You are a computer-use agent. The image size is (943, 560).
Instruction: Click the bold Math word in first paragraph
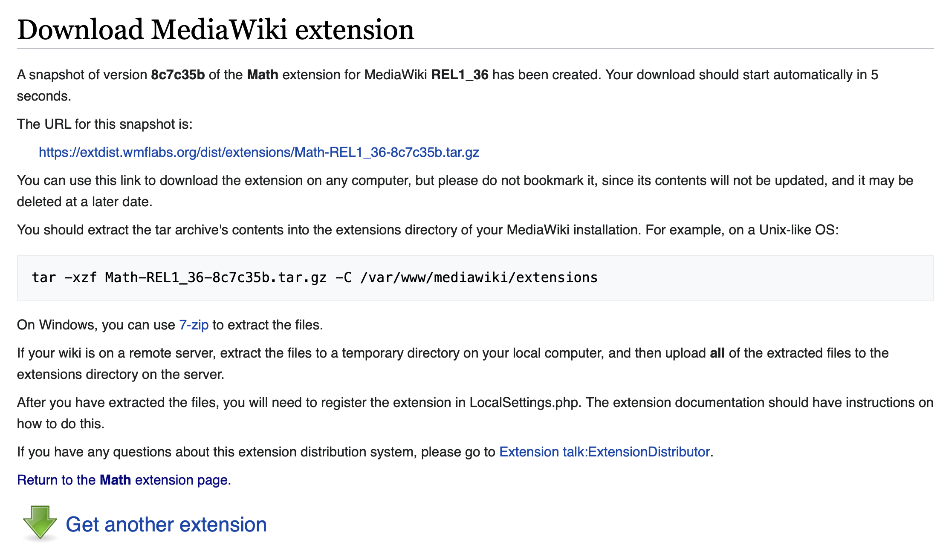[262, 75]
